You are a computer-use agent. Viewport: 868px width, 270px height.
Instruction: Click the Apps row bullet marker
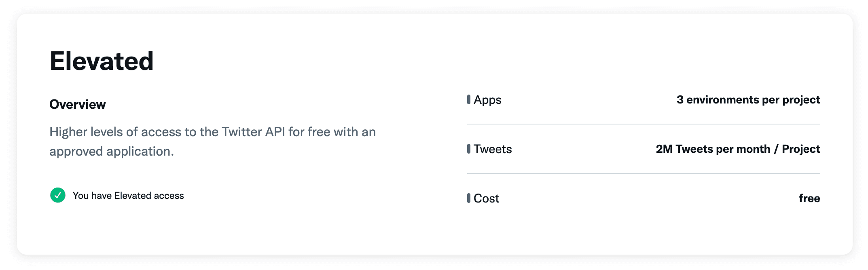(x=469, y=99)
